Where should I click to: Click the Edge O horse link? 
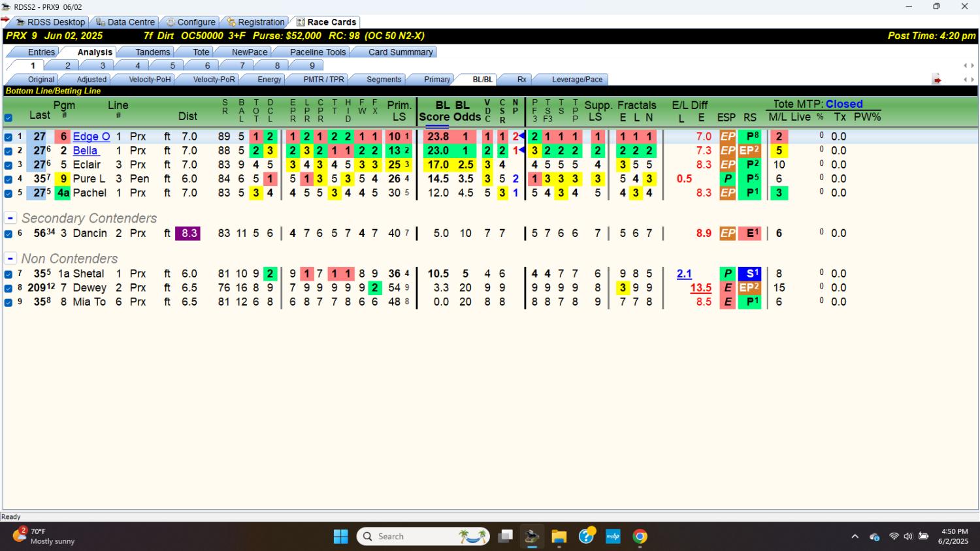click(91, 136)
